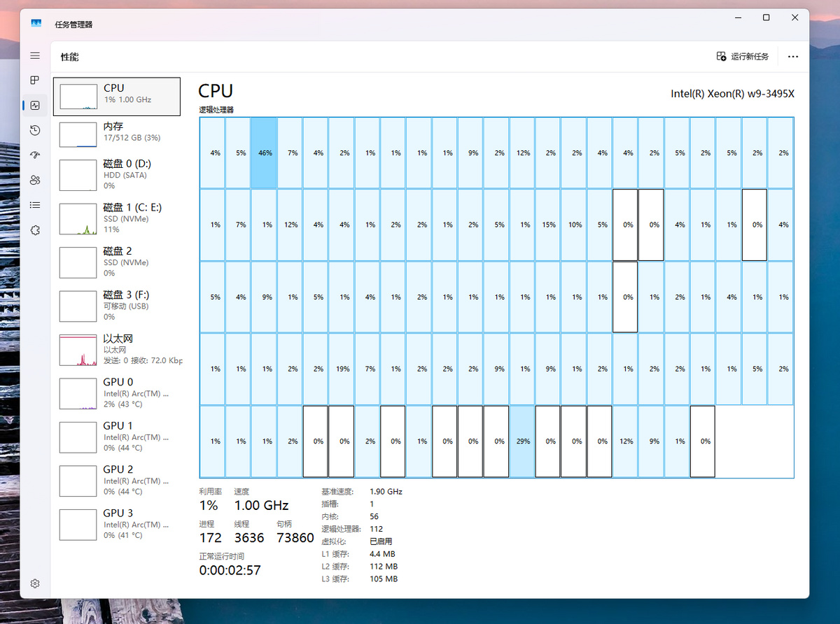Open the Services puzzle icon
Image resolution: width=840 pixels, height=624 pixels.
click(x=35, y=230)
